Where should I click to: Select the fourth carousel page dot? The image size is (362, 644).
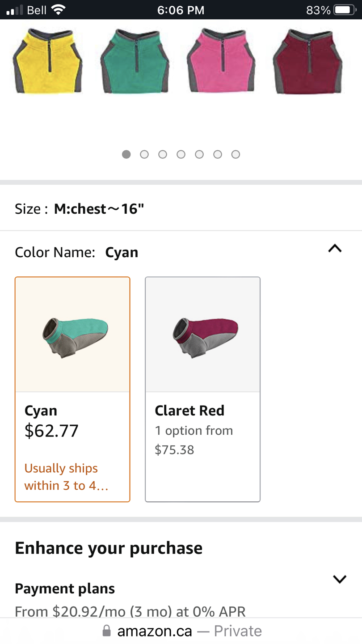click(181, 154)
